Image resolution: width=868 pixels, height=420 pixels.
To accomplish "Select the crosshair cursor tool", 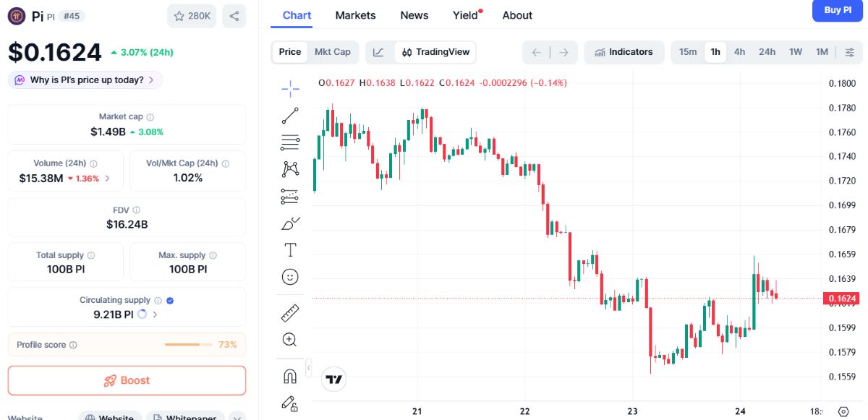I will click(x=290, y=89).
